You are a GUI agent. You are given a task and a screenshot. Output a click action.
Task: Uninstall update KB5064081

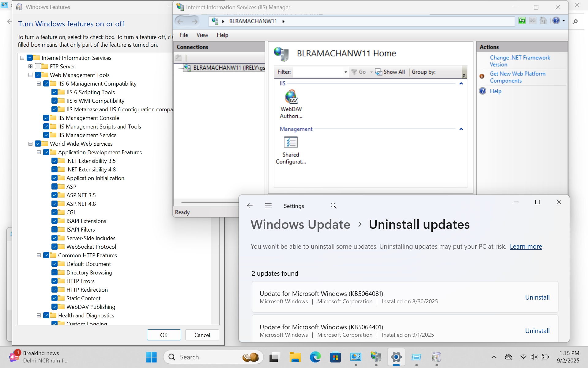click(x=537, y=297)
